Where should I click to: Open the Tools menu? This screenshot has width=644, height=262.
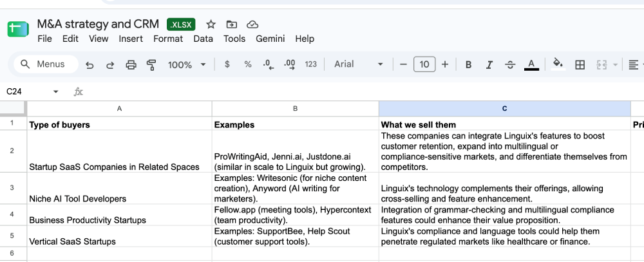tap(234, 39)
